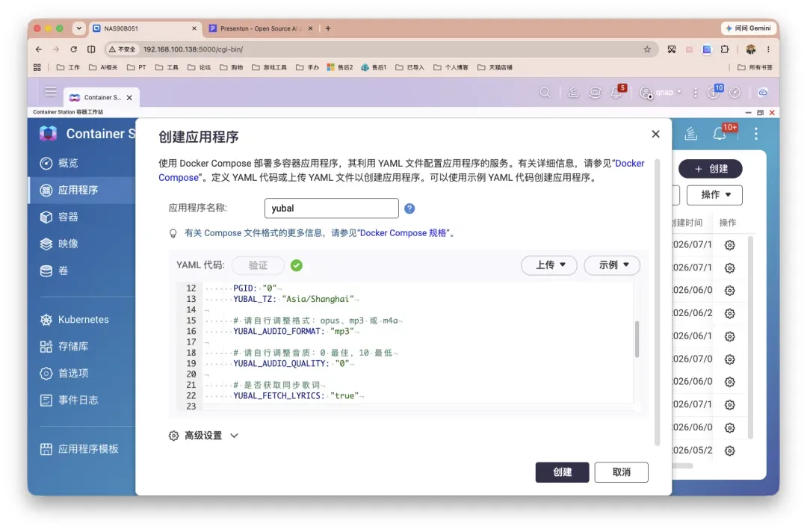Click the QTS cloud icon
Image resolution: width=807 pixels, height=532 pixels.
point(763,92)
